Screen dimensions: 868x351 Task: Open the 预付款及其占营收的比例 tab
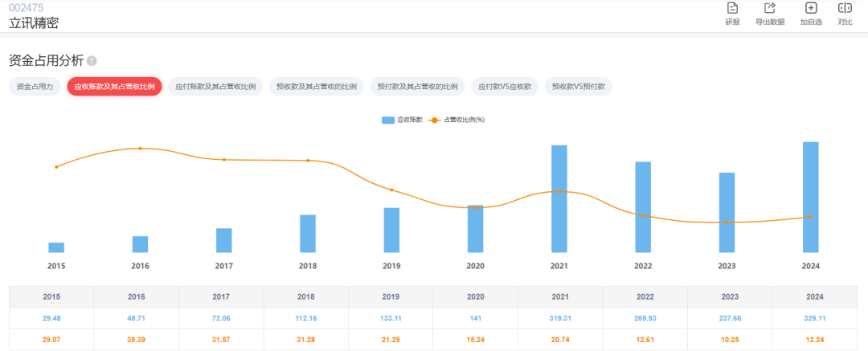(417, 87)
